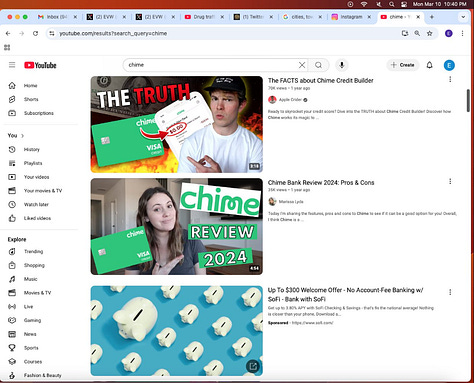Click the page vertical scrollbar thumb
The image size is (474, 383).
[468, 101]
